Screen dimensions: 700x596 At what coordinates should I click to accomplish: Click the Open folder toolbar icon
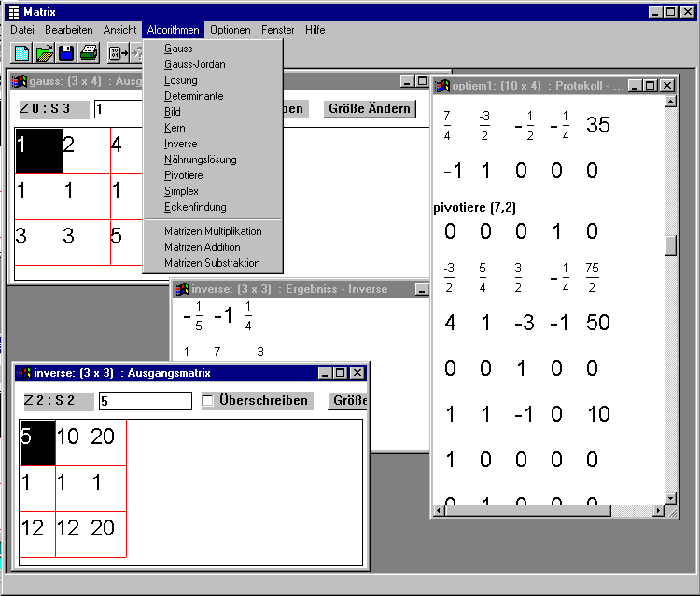tap(44, 53)
